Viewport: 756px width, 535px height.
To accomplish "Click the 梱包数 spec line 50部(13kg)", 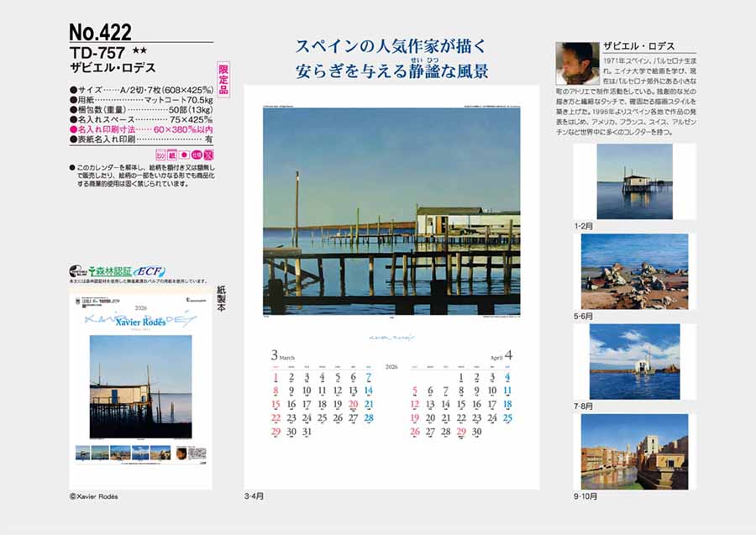I will coord(141,109).
